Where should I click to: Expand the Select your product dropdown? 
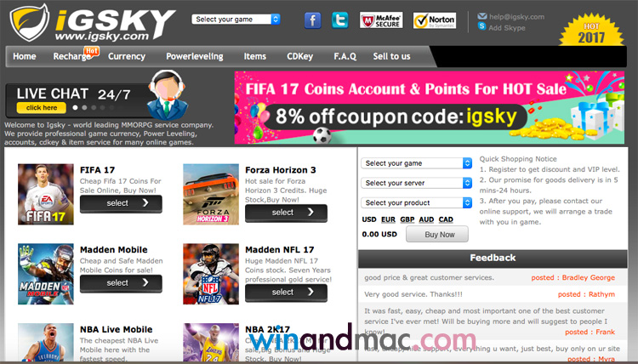(x=416, y=202)
